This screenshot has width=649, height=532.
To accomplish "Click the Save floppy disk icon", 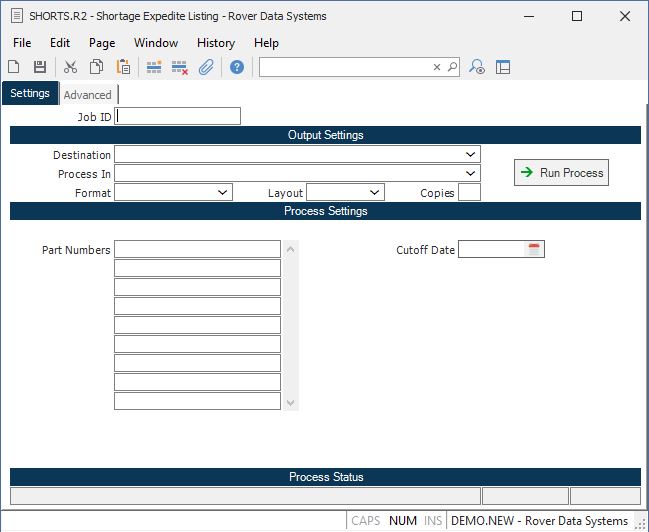I will pyautogui.click(x=40, y=67).
